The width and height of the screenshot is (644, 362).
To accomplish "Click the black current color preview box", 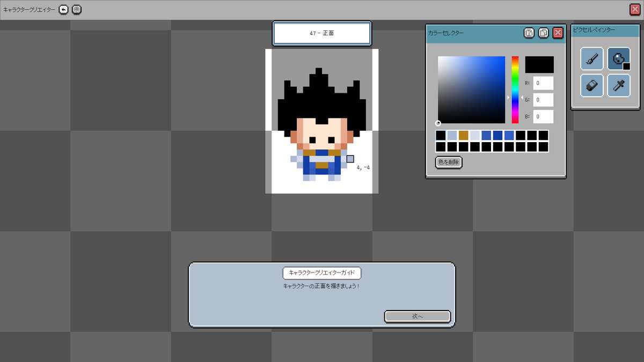I will (x=539, y=64).
